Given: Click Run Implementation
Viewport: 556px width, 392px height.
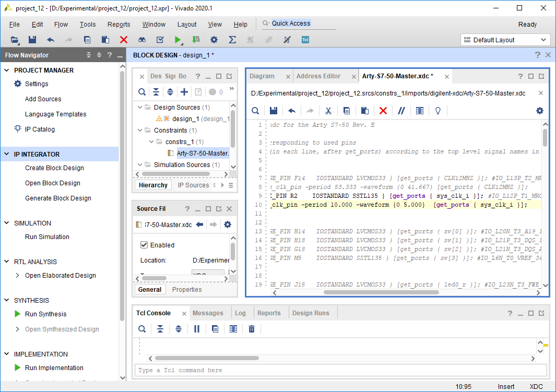Looking at the screenshot, I should pyautogui.click(x=54, y=368).
